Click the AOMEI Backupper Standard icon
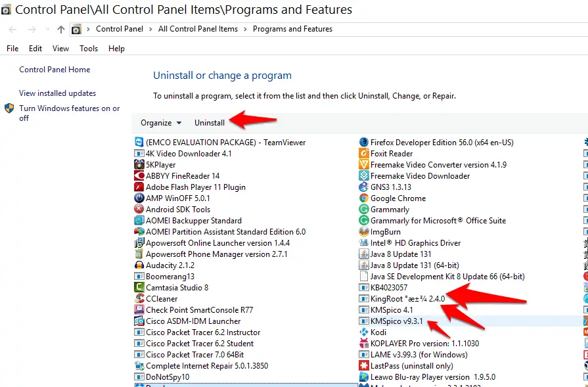The width and height of the screenshot is (588, 387). coord(139,221)
